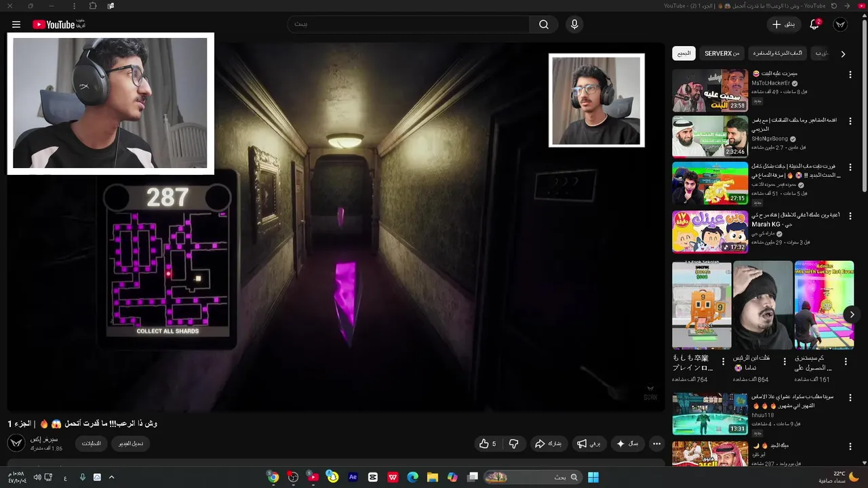Image resolution: width=868 pixels, height=488 pixels.
Task: Focus the YouTube search box
Action: click(x=409, y=24)
